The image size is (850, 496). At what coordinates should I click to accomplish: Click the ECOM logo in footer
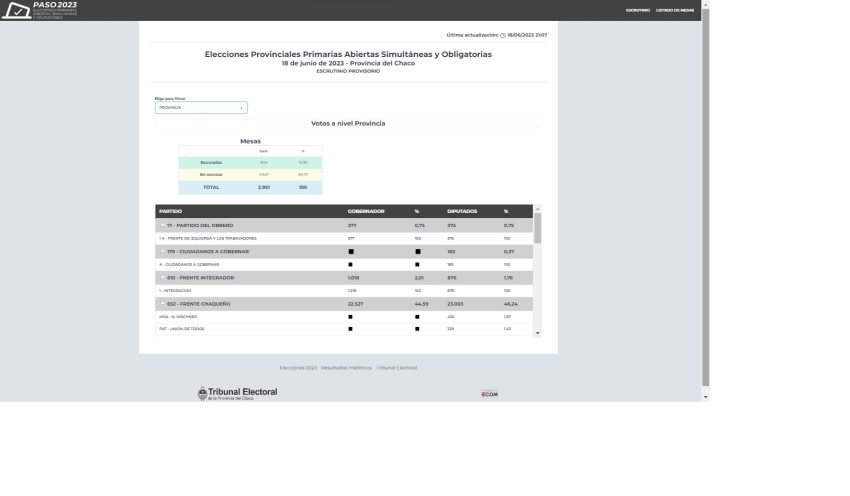pyautogui.click(x=489, y=393)
